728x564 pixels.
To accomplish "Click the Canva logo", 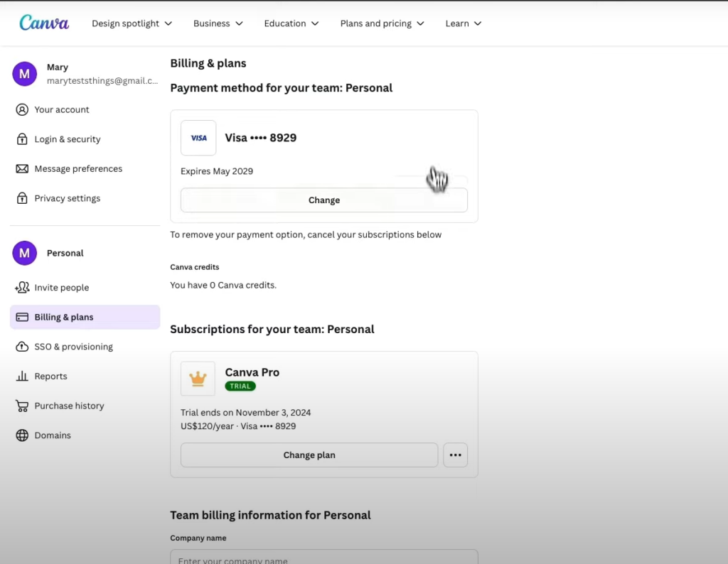I will coord(44,23).
